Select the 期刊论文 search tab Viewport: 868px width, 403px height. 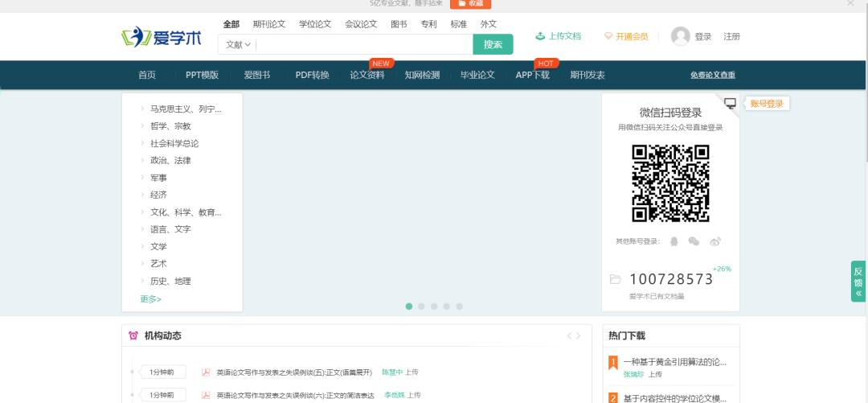click(x=269, y=24)
